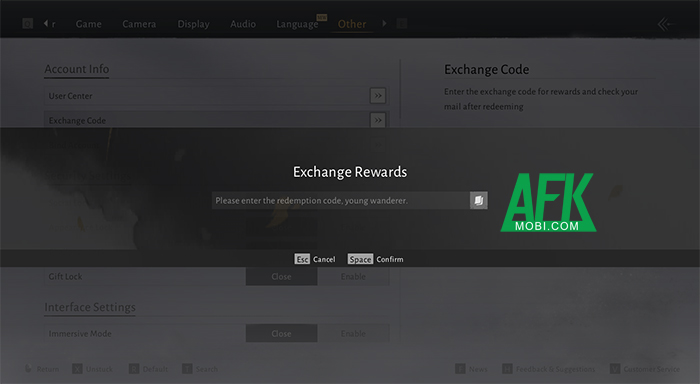The width and height of the screenshot is (700, 384).
Task: Click the Exchange Code heading on right panel
Action: click(487, 70)
